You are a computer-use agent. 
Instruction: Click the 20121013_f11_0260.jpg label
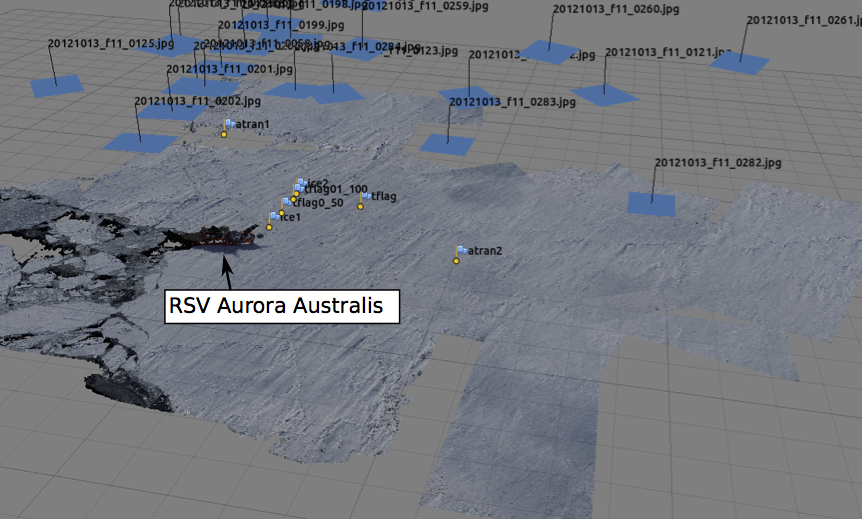(x=616, y=10)
